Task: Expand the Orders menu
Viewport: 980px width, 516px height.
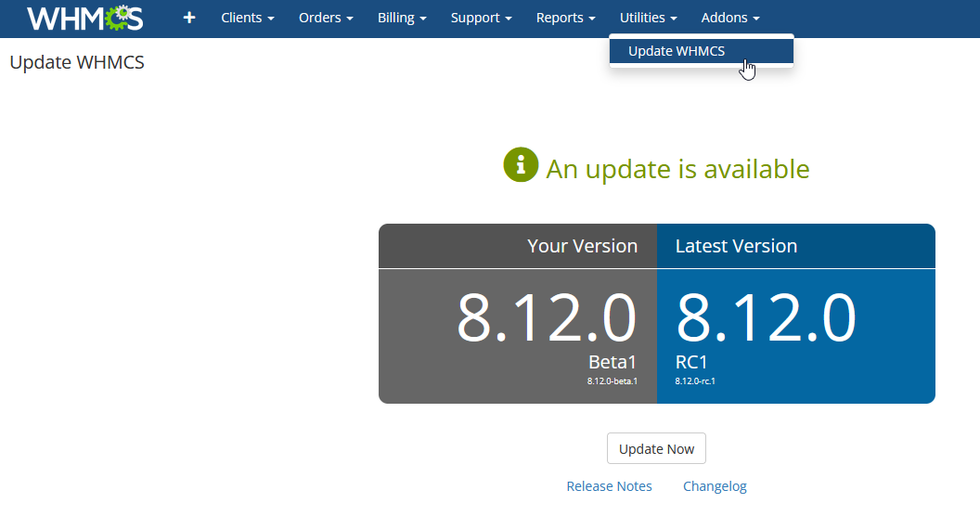Action: (326, 19)
